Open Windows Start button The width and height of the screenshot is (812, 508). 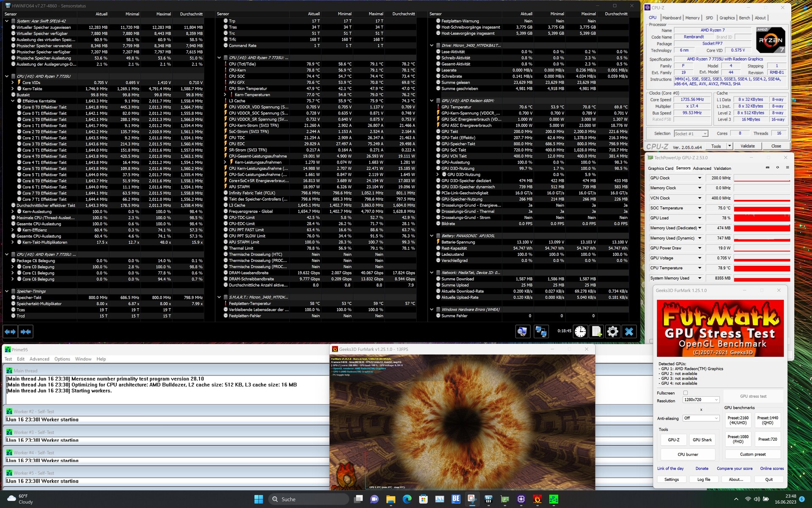click(x=258, y=499)
